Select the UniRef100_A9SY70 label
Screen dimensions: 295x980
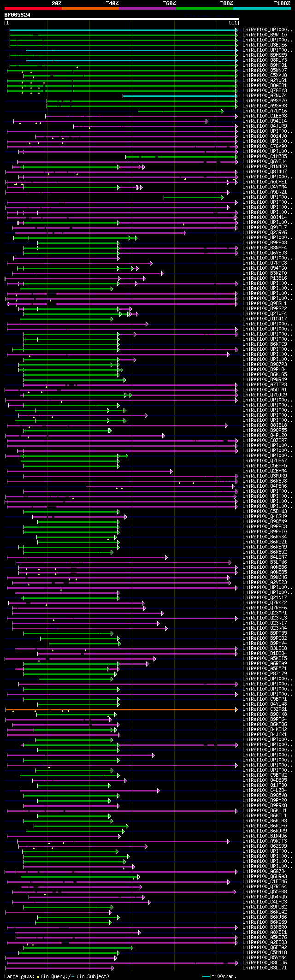coord(265,100)
